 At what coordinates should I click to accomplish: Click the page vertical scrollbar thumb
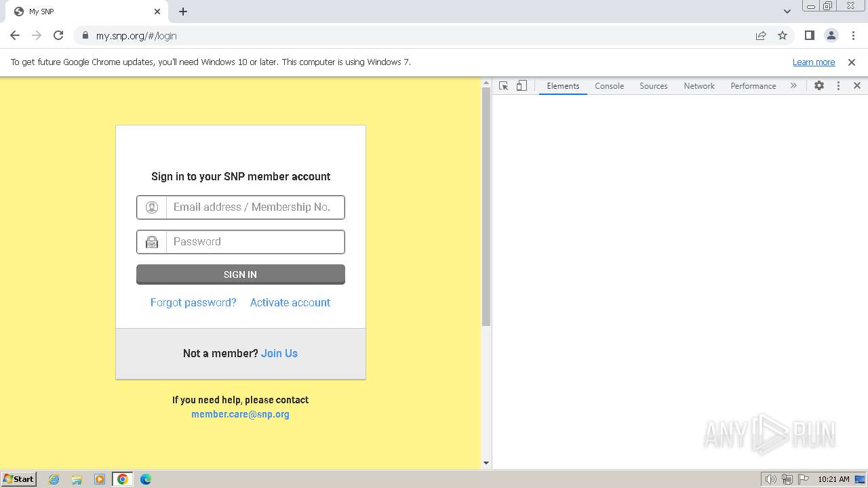tap(486, 207)
